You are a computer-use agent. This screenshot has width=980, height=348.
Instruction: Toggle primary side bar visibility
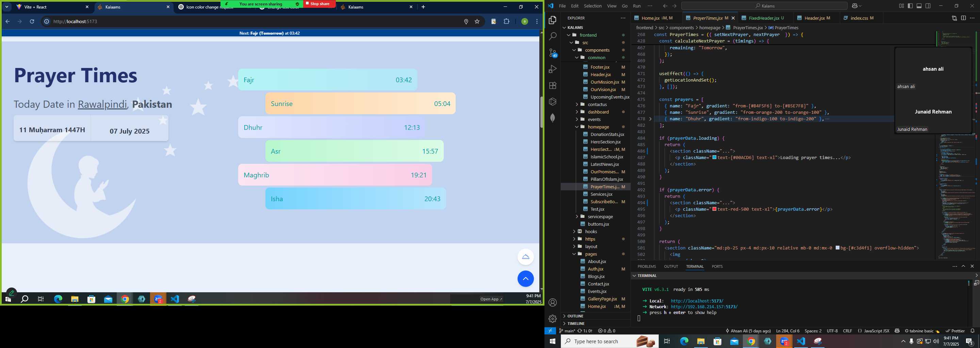pyautogui.click(x=910, y=6)
